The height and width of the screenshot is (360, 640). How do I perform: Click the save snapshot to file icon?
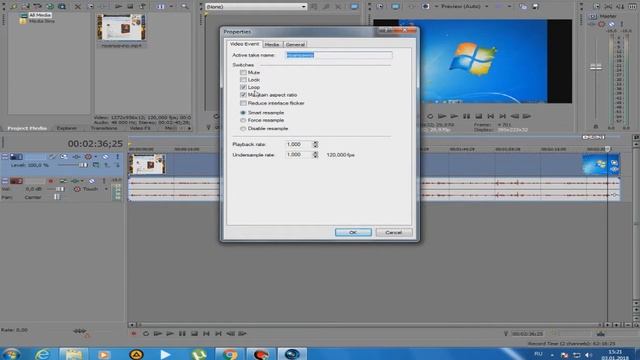535,7
